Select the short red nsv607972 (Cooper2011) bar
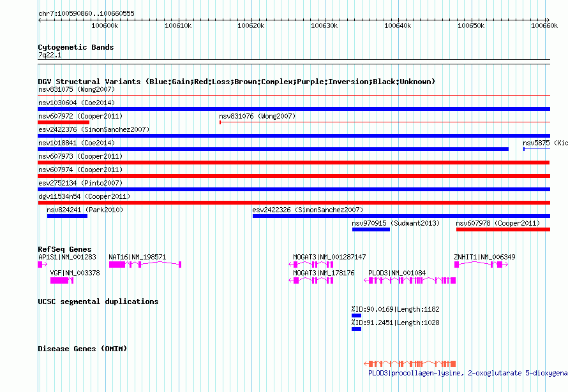Image resolution: width=568 pixels, height=392 pixels. [63, 122]
